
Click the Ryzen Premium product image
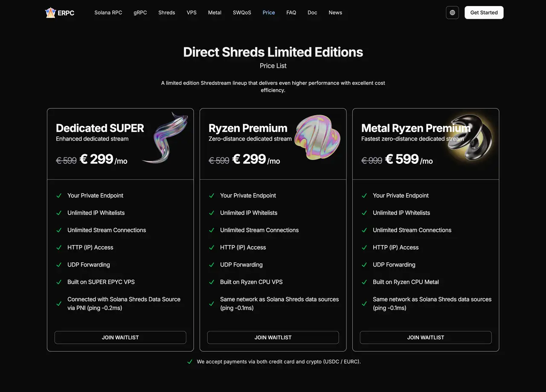coord(317,138)
